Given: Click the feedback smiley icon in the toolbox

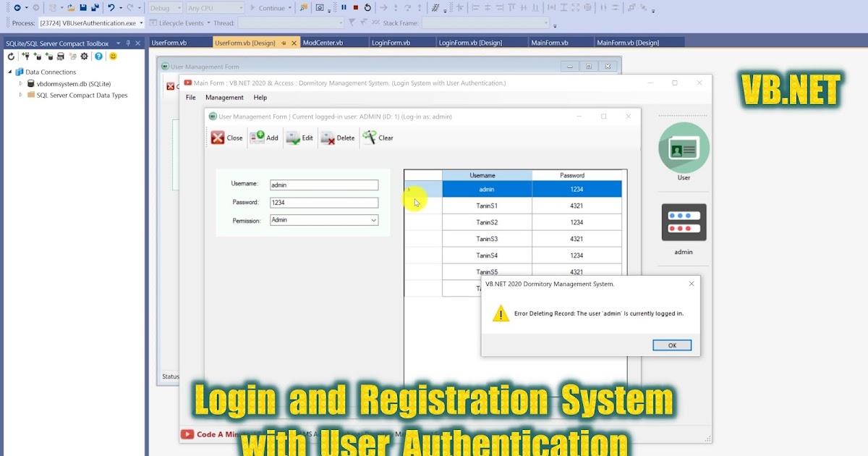Looking at the screenshot, I should (114, 56).
